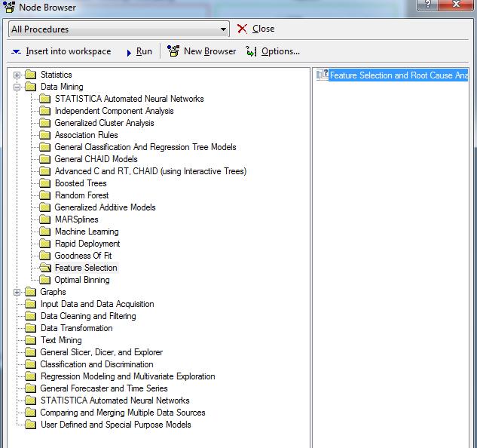Image resolution: width=477 pixels, height=448 pixels.
Task: Select Association Rules folder
Action: click(x=87, y=135)
